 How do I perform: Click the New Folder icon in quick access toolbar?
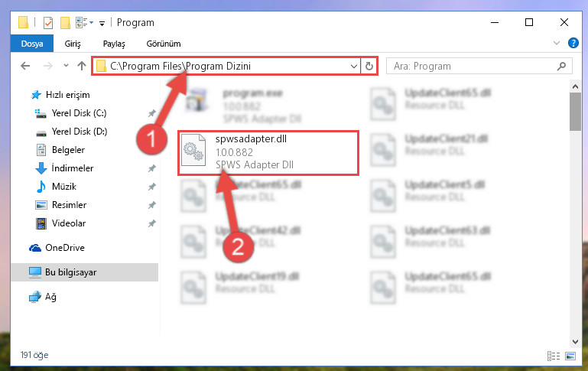pos(65,23)
